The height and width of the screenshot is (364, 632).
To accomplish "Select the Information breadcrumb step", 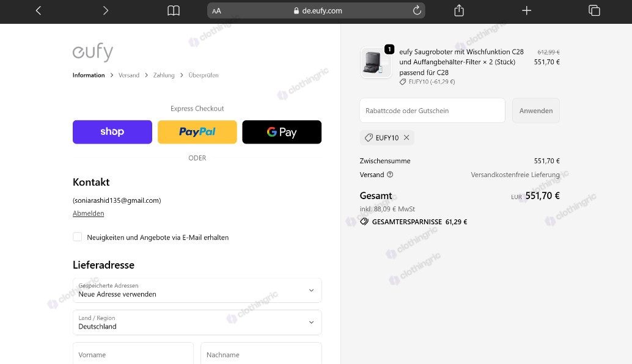I will (89, 75).
